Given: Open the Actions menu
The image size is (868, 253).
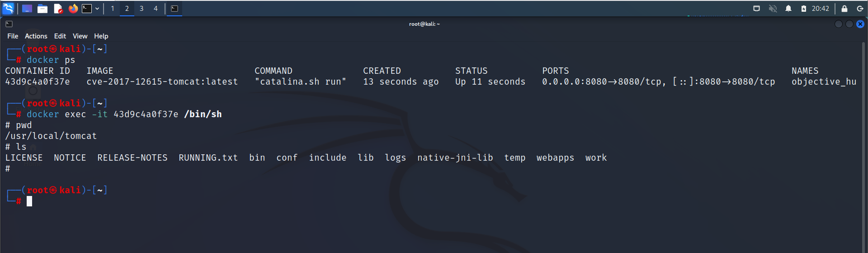Looking at the screenshot, I should [x=36, y=36].
